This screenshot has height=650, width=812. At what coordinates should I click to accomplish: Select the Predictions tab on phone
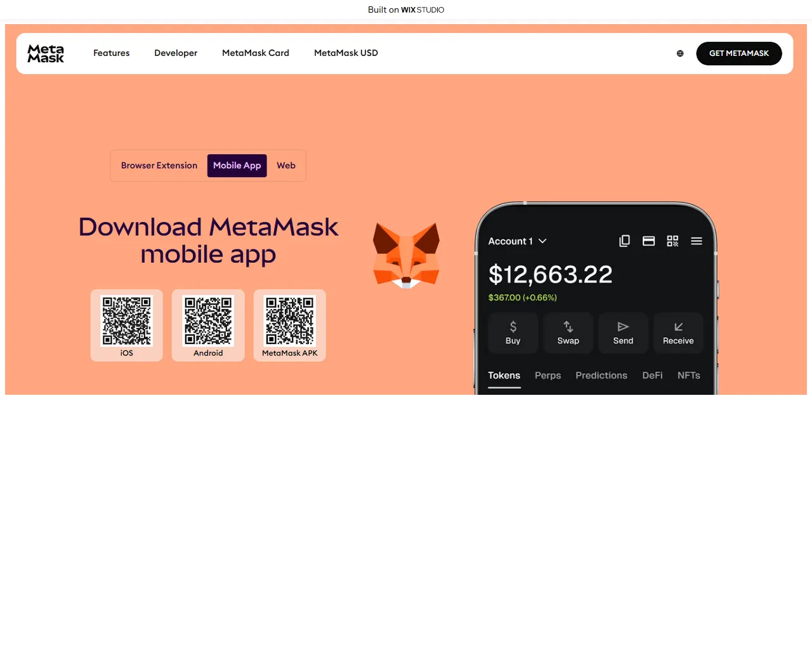tap(601, 376)
